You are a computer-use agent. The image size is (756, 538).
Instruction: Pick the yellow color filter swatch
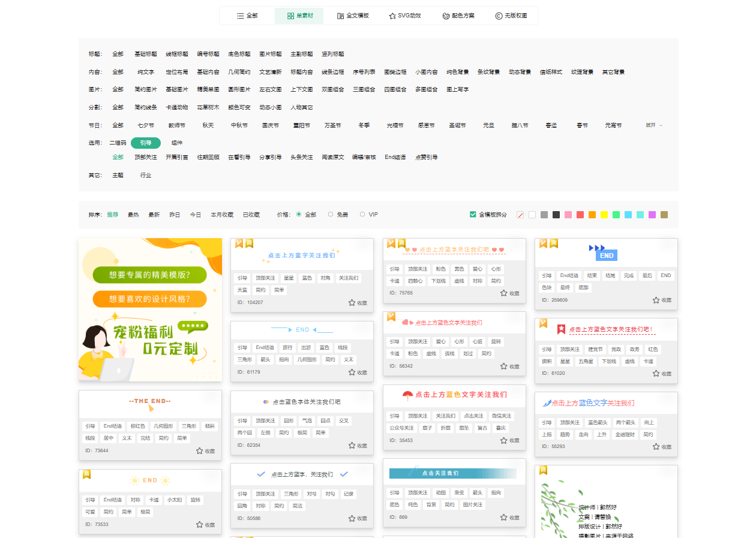click(604, 215)
